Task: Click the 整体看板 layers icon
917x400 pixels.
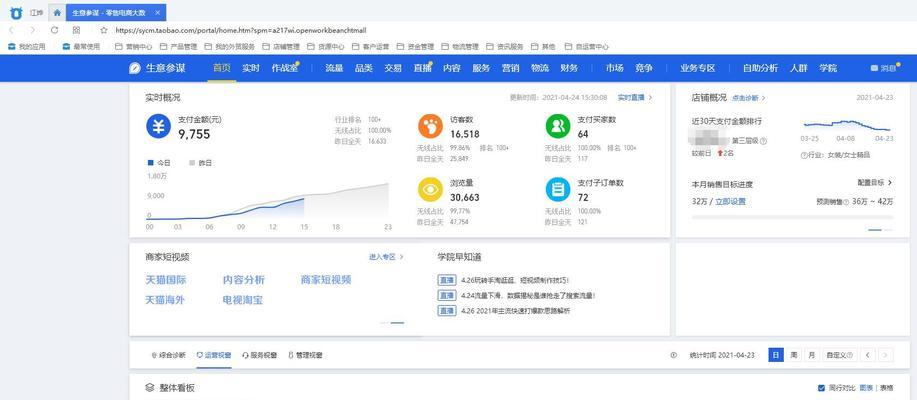Action: (x=149, y=387)
